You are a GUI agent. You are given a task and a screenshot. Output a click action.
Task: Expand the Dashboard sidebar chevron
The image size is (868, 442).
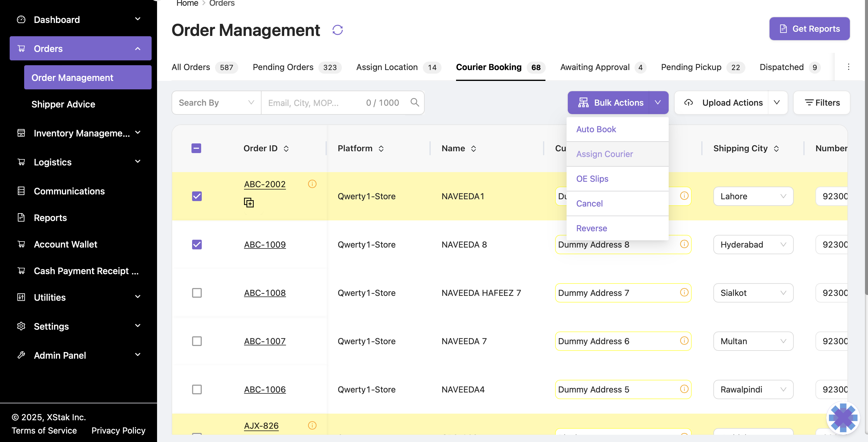[138, 19]
